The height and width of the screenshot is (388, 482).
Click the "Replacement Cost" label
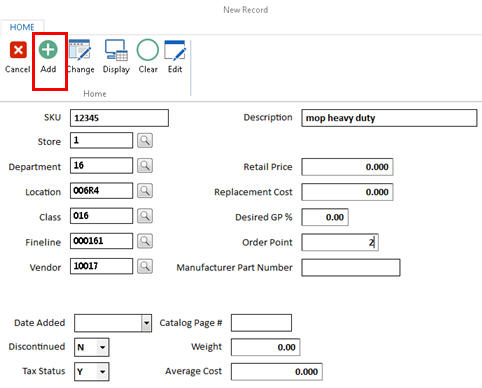point(253,192)
